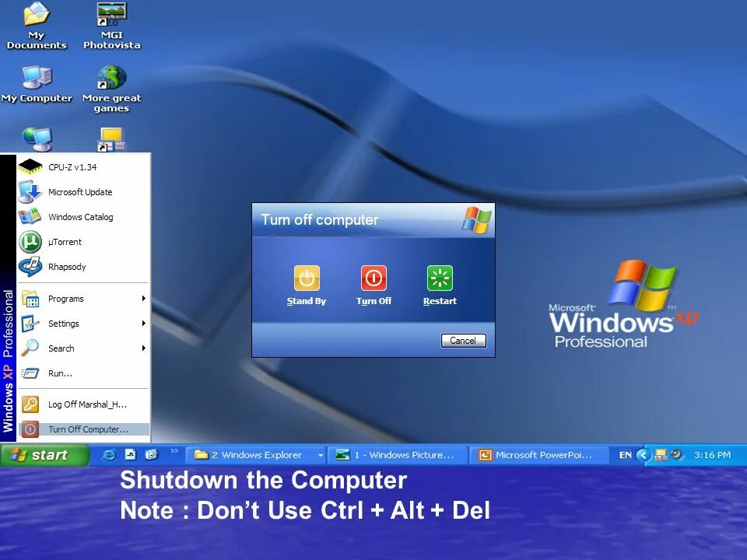
Task: Open CPU-Z v1.34 from Start menu
Action: point(83,167)
